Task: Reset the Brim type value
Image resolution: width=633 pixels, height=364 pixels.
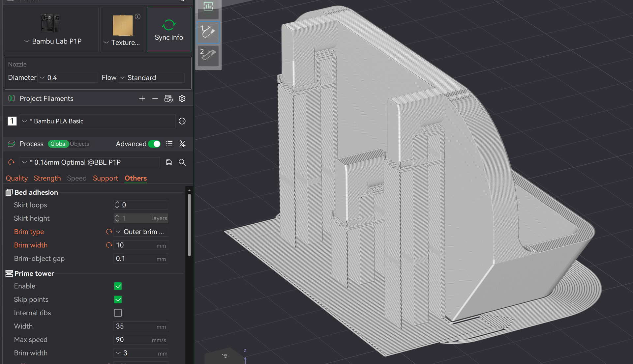Action: [x=109, y=232]
